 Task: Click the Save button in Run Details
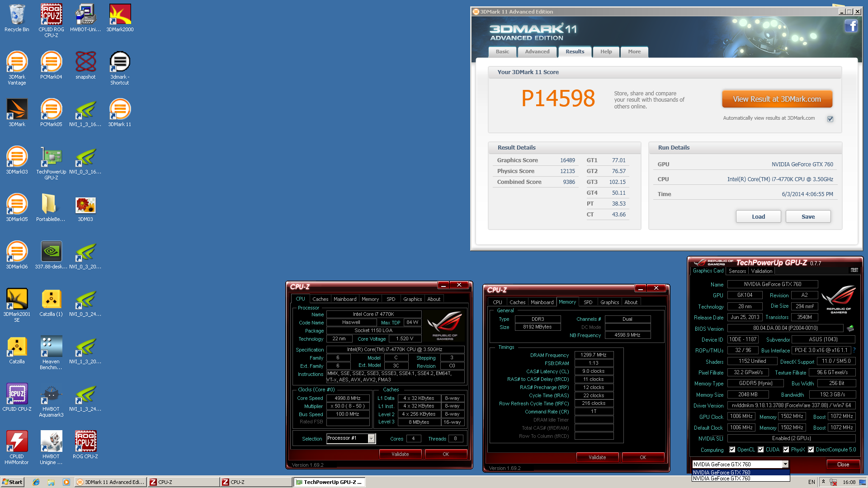tap(808, 216)
